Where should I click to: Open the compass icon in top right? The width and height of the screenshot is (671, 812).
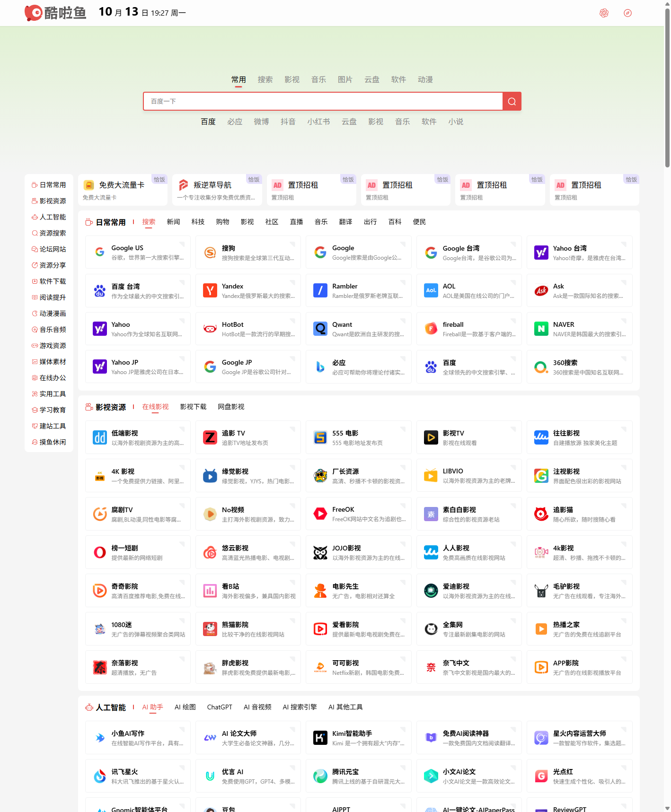(627, 13)
